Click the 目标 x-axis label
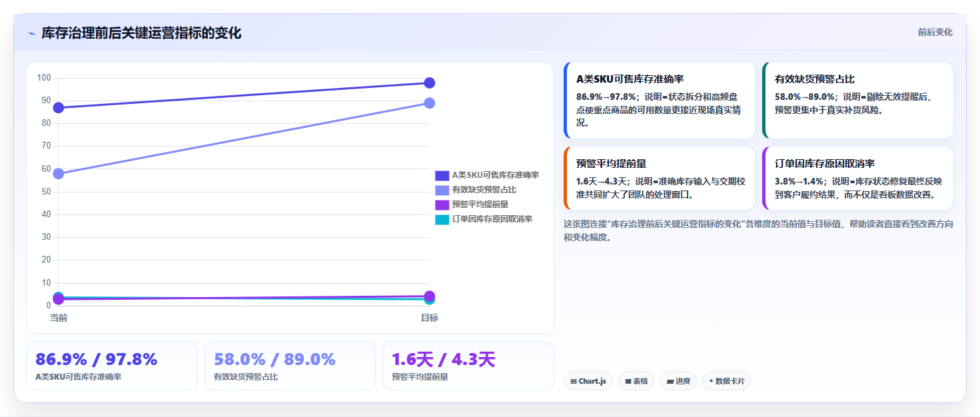This screenshot has height=417, width=980. 430,318
